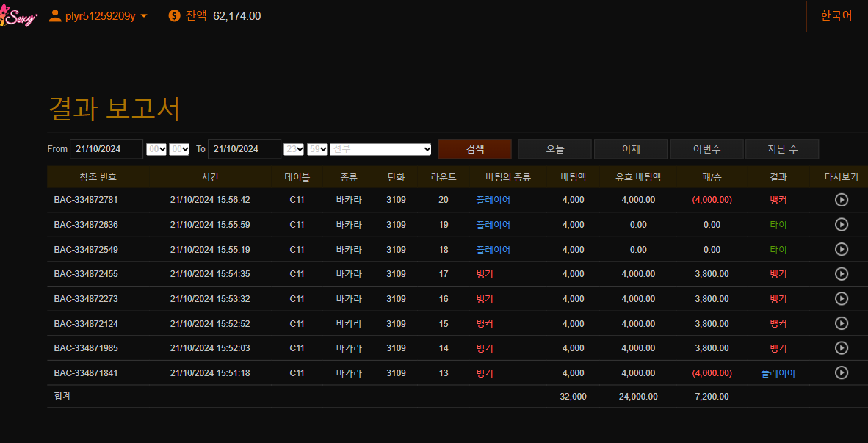Open the From minute dropdown

tap(179, 149)
